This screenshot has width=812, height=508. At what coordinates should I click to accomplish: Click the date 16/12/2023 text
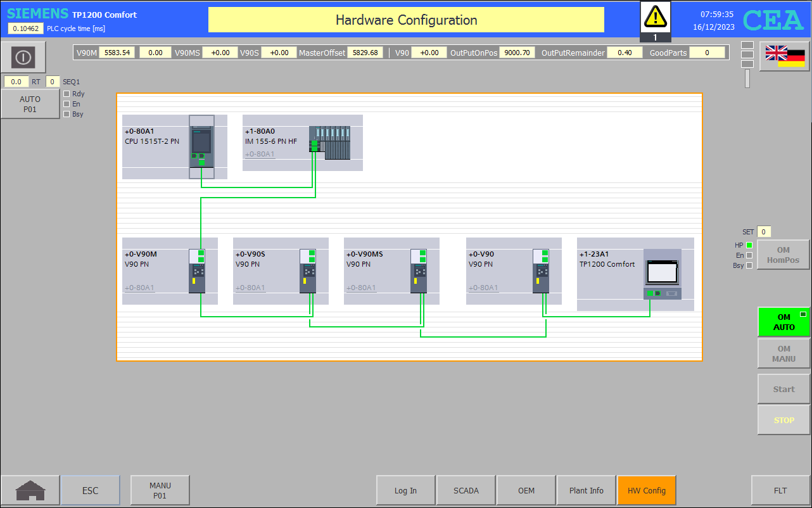tap(714, 27)
